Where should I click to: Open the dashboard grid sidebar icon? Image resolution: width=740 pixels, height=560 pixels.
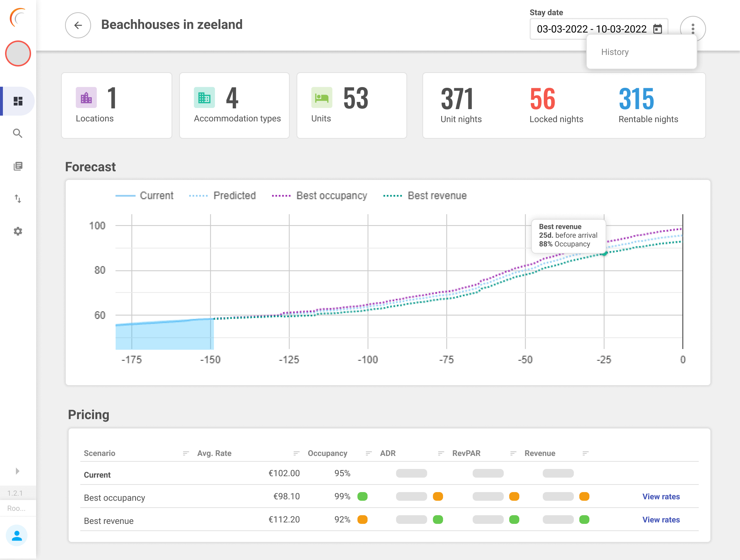(18, 101)
